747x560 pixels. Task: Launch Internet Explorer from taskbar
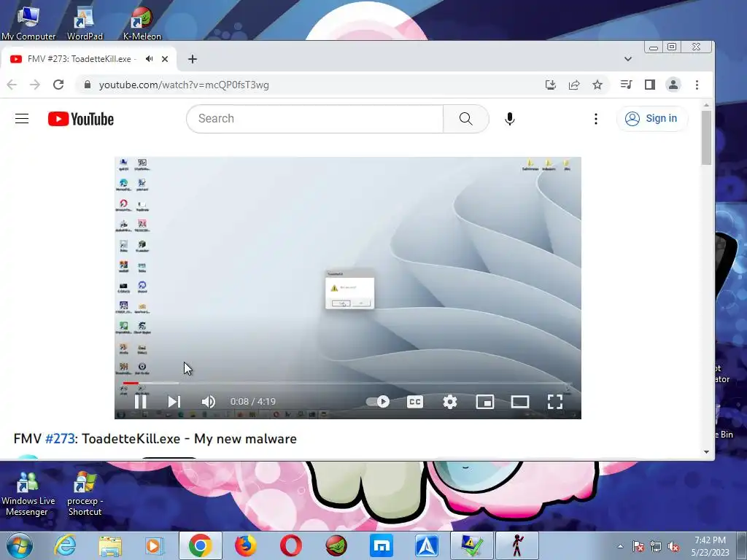click(65, 545)
